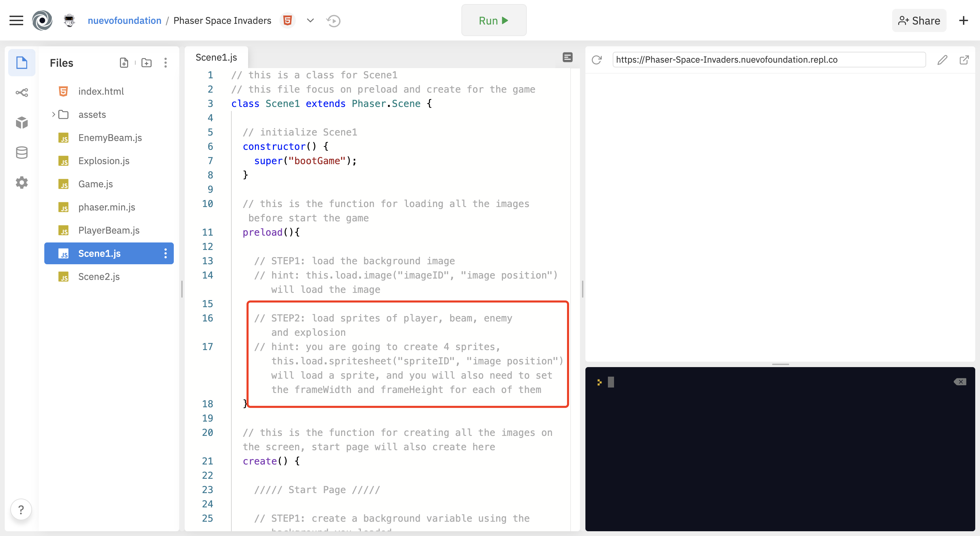
Task: Open the Settings gear panel
Action: (x=22, y=183)
